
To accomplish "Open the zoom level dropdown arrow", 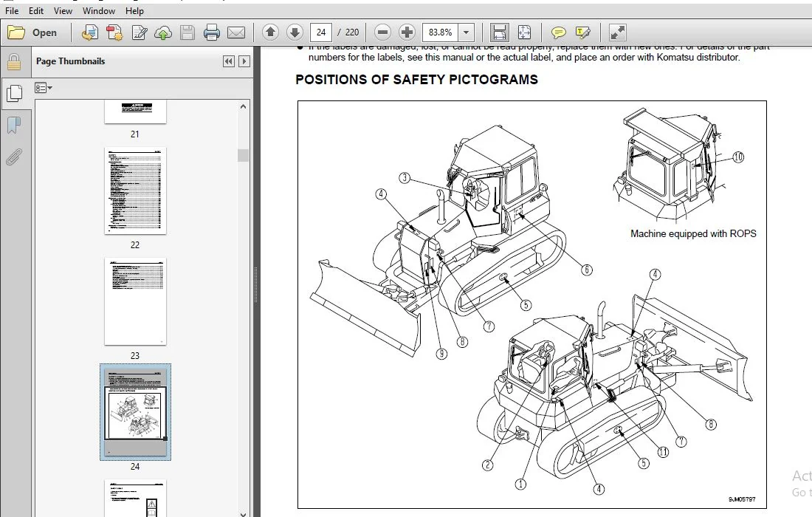I will pyautogui.click(x=466, y=32).
